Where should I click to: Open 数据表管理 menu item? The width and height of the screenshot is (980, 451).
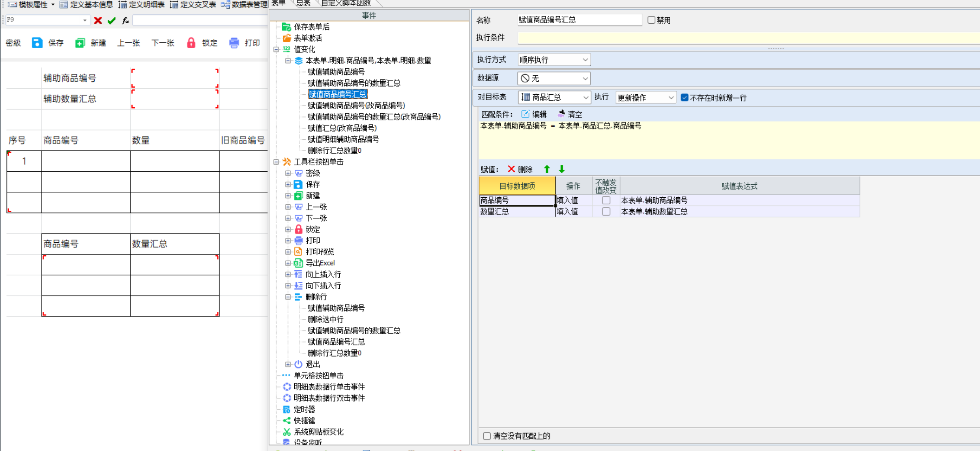coord(244,4)
